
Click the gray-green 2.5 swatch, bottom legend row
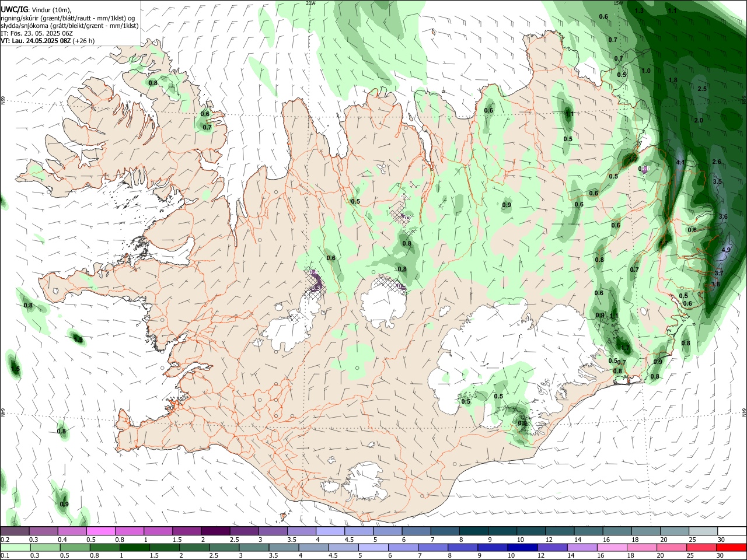point(224,547)
